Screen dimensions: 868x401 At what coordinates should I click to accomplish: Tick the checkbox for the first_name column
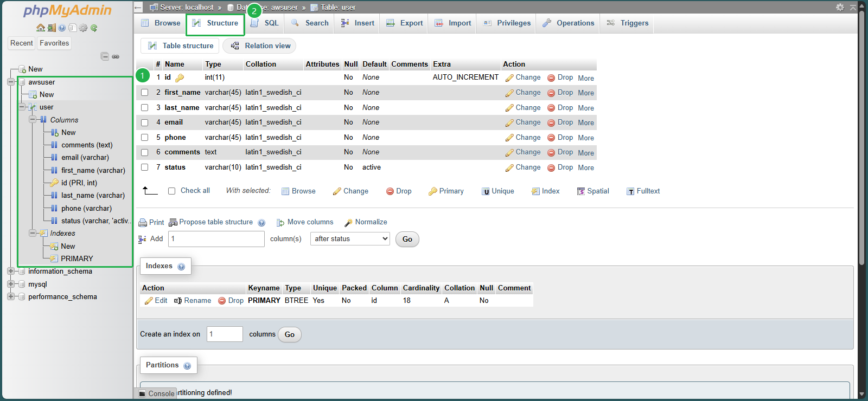click(145, 93)
